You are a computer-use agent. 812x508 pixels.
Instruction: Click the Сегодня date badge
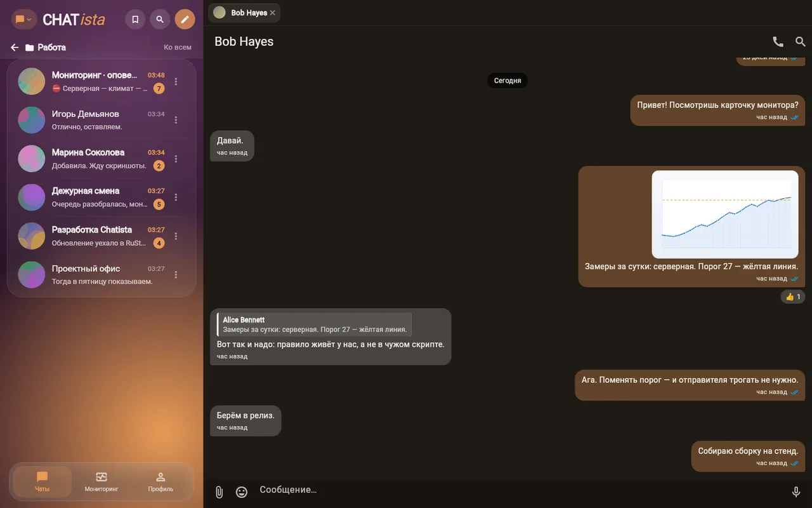(507, 81)
